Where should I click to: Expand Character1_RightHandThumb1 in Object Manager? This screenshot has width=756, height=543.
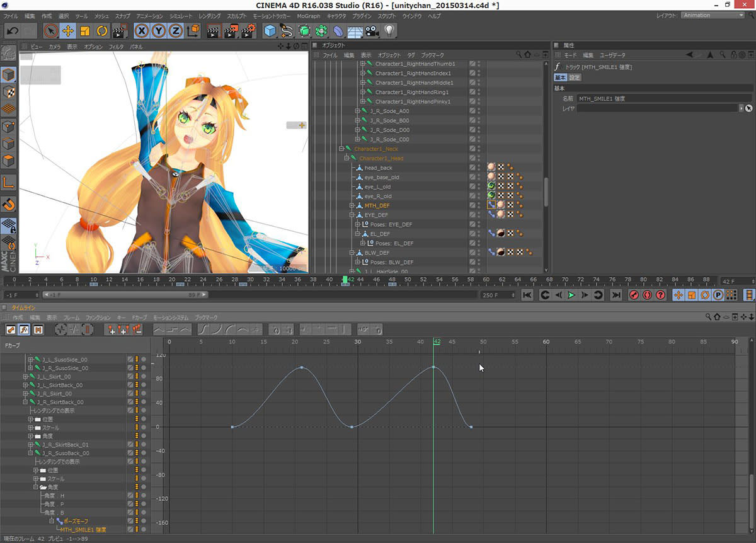coord(362,64)
